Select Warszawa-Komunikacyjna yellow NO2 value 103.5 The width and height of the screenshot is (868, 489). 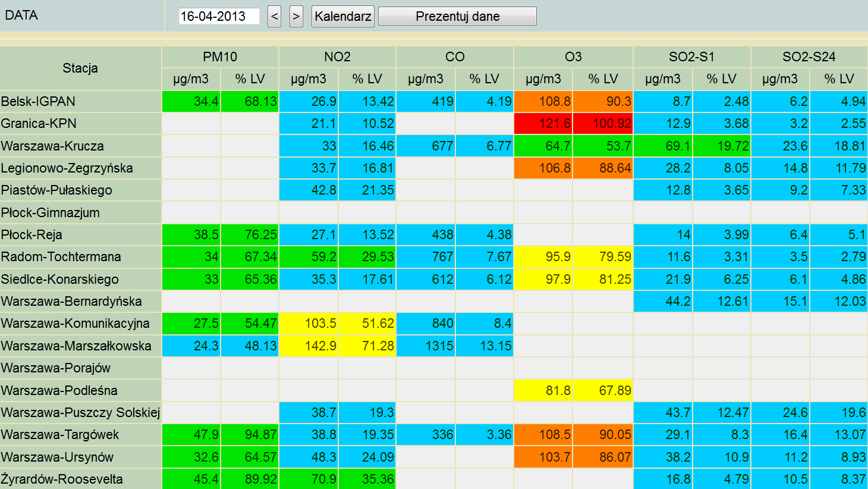(309, 323)
